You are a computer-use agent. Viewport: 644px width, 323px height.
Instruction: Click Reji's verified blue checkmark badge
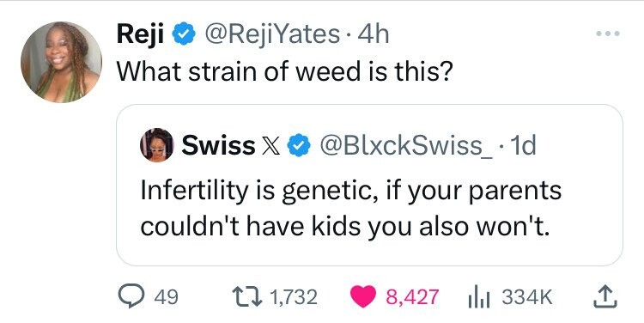tap(183, 35)
